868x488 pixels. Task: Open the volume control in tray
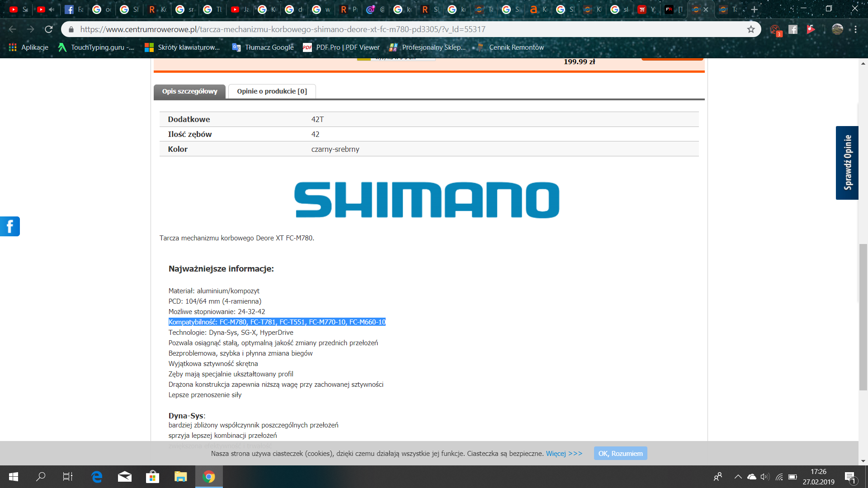coord(764,477)
